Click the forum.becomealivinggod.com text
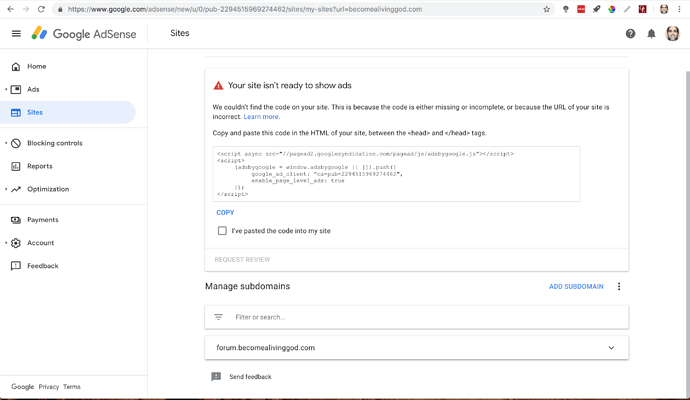This screenshot has width=690, height=400. pyautogui.click(x=265, y=348)
